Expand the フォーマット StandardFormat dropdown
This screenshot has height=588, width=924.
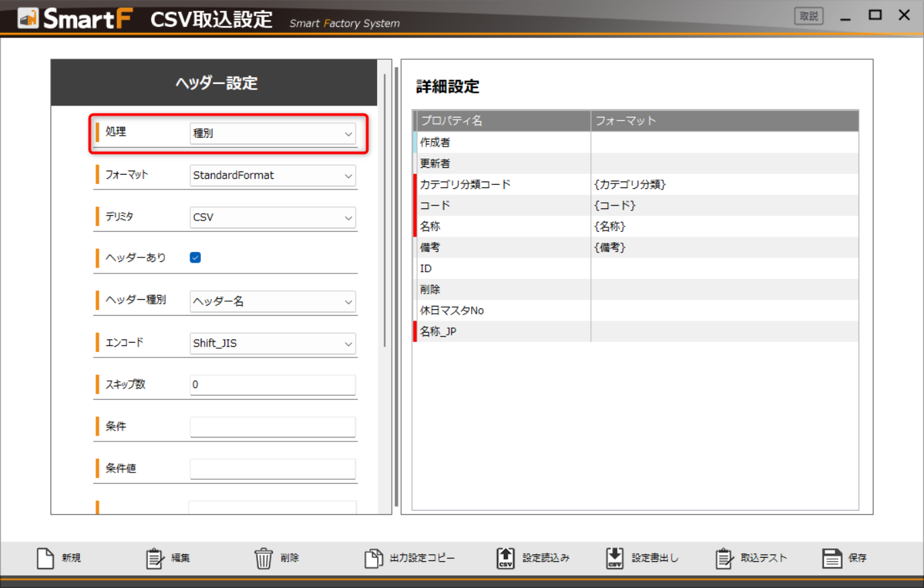[272, 175]
